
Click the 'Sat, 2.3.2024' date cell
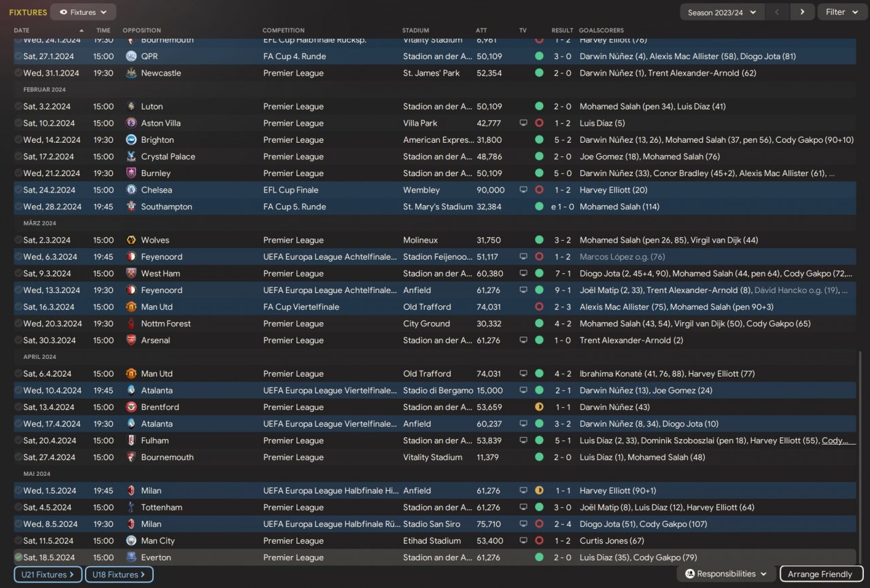coord(47,240)
